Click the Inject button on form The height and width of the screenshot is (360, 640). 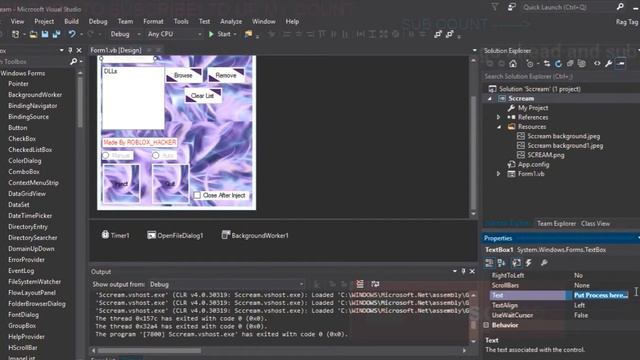[121, 184]
